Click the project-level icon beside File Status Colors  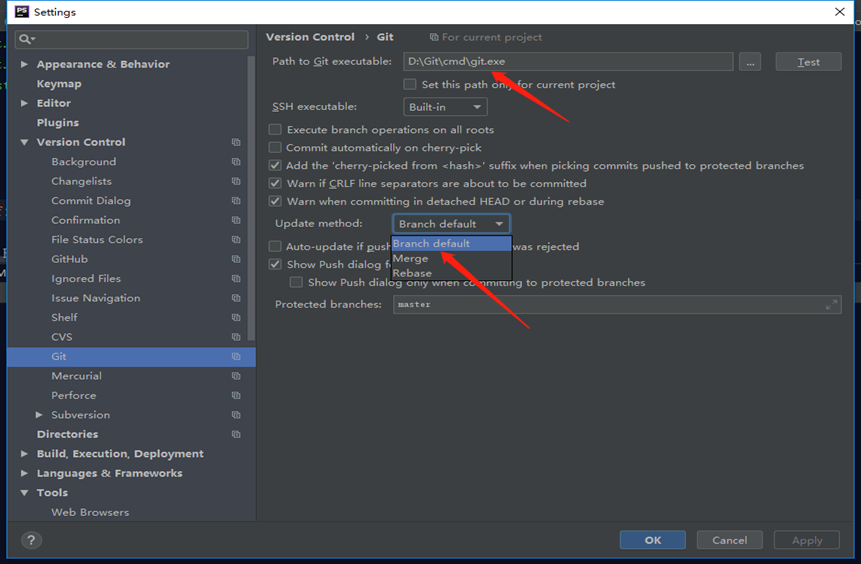[236, 239]
